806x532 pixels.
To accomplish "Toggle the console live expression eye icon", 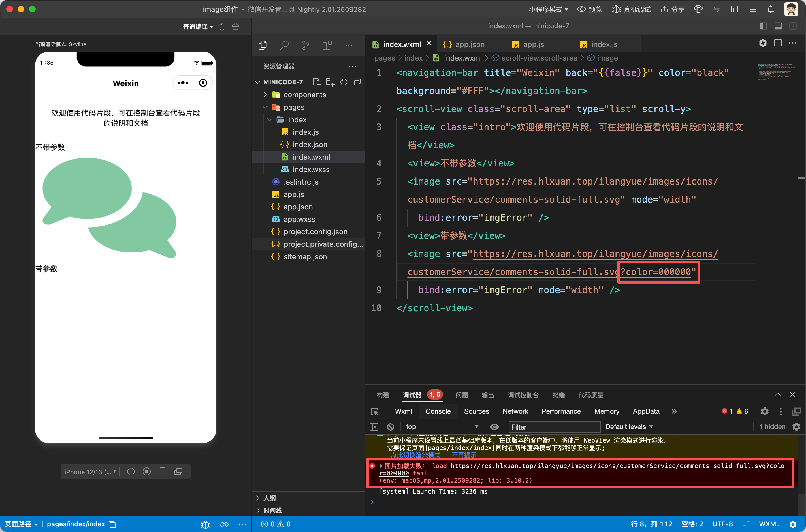I will pyautogui.click(x=494, y=427).
